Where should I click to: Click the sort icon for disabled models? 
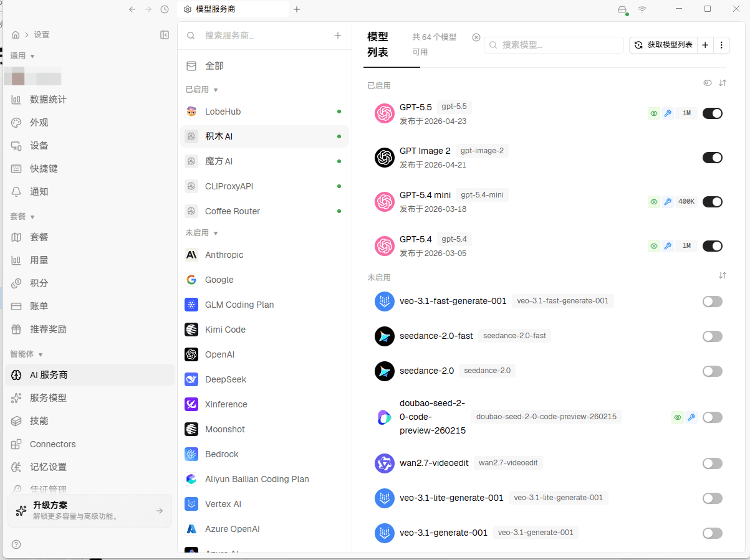(723, 275)
